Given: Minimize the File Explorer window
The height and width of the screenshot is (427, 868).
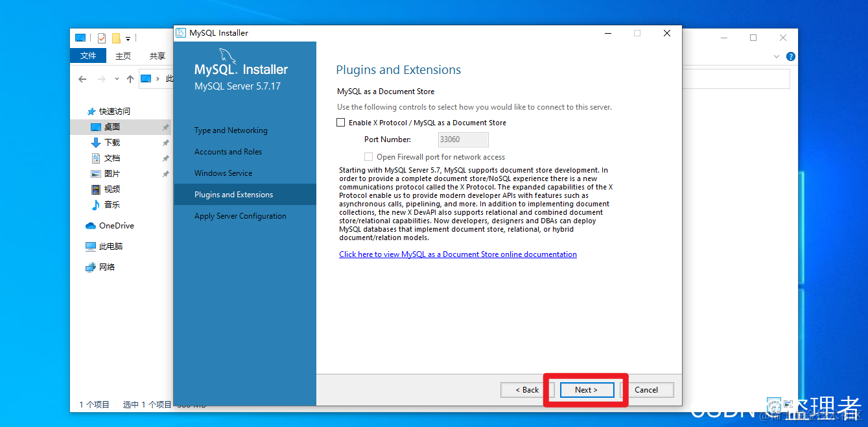Looking at the screenshot, I should (723, 38).
